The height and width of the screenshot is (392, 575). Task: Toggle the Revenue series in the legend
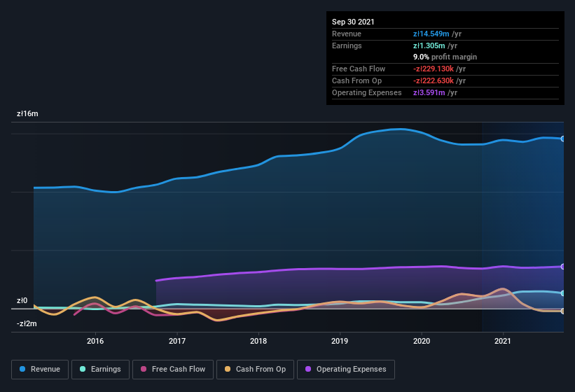pyautogui.click(x=40, y=370)
